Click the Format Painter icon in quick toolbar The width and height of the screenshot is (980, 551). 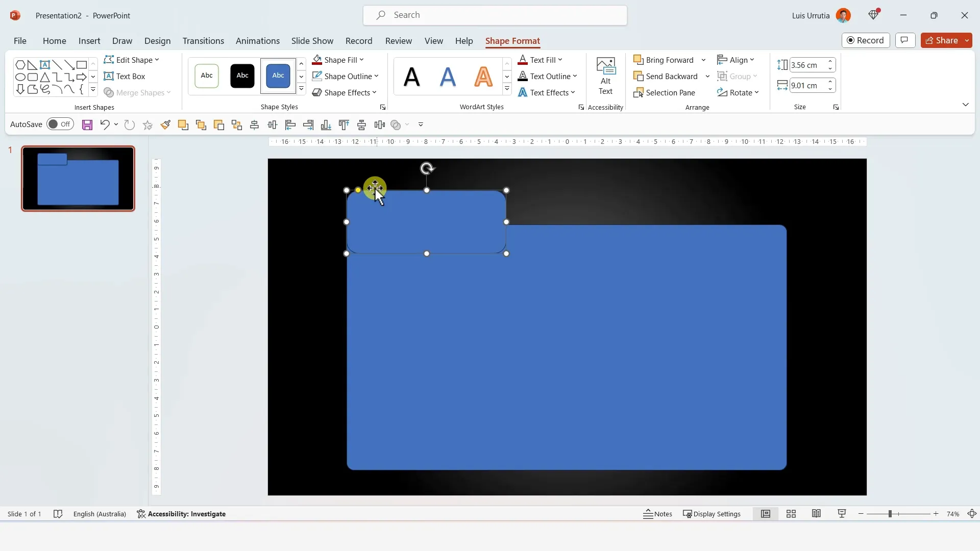pyautogui.click(x=165, y=125)
